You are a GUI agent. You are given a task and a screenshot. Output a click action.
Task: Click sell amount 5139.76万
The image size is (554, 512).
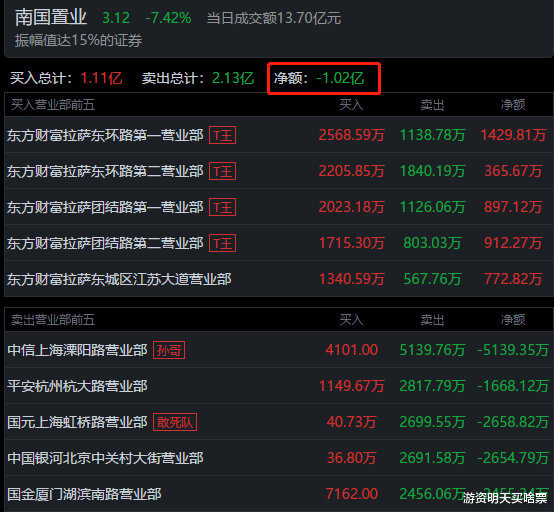click(432, 350)
